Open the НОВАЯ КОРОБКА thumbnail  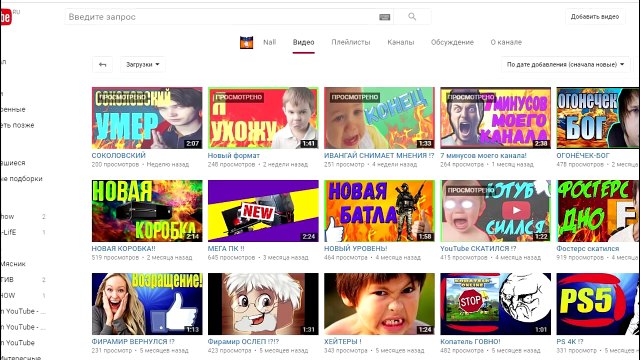[147, 211]
